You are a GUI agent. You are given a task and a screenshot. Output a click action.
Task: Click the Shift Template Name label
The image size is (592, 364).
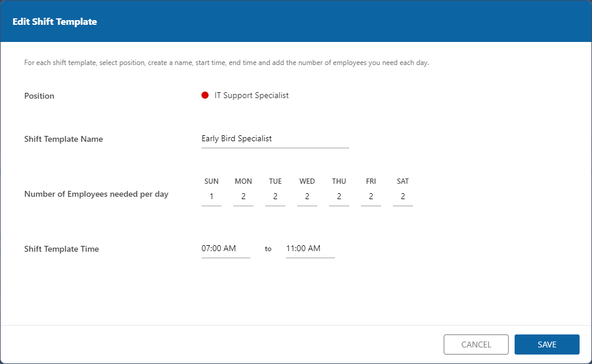(x=63, y=139)
